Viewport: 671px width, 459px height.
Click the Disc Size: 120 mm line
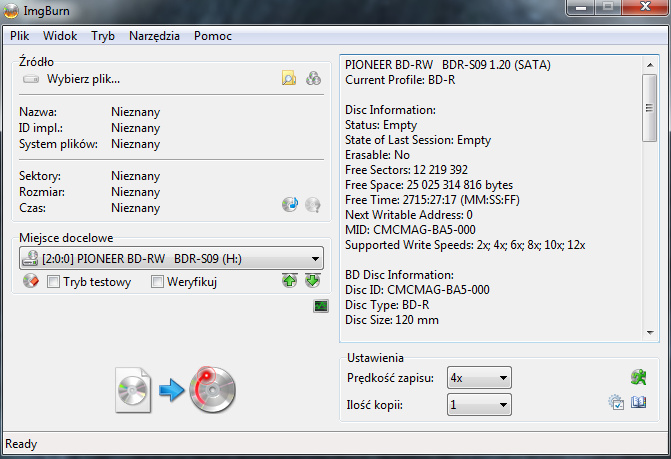point(392,320)
